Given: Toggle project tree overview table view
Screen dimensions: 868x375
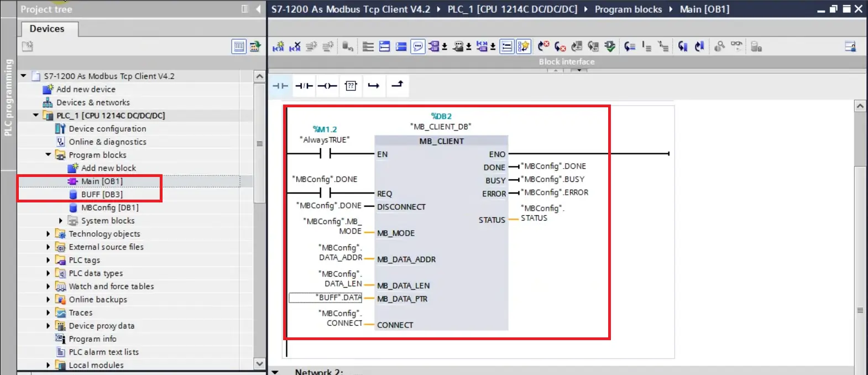Looking at the screenshot, I should pos(239,47).
